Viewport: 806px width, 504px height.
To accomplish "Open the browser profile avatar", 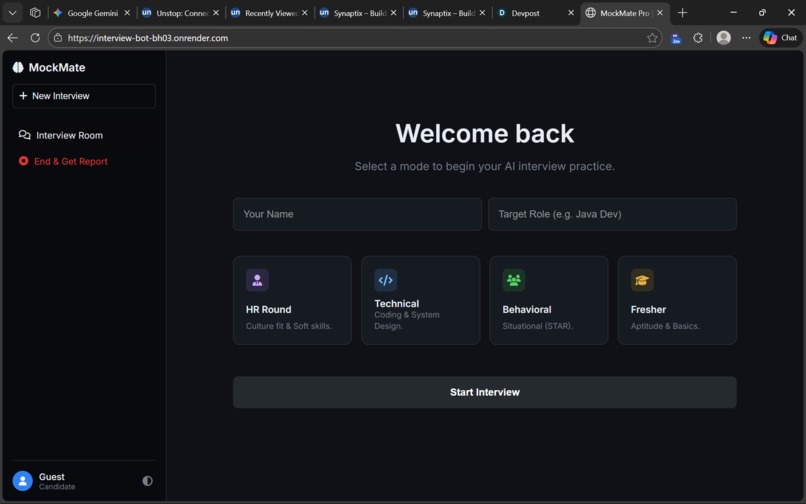I will 723,38.
